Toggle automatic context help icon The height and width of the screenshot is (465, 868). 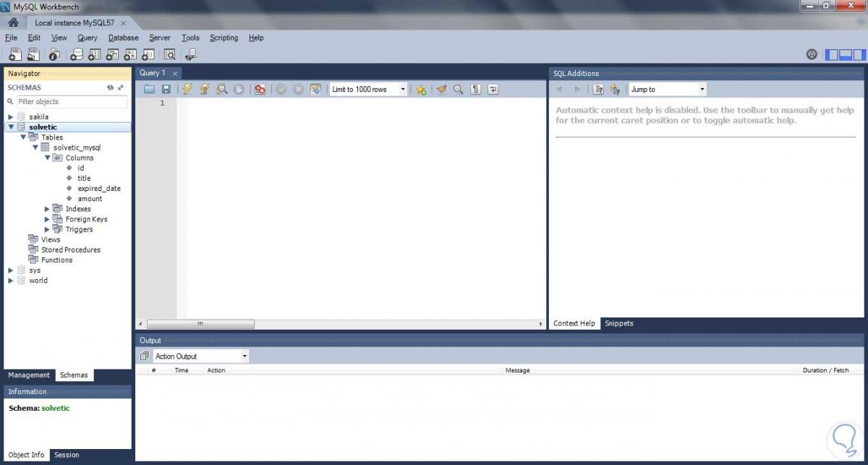click(x=616, y=89)
